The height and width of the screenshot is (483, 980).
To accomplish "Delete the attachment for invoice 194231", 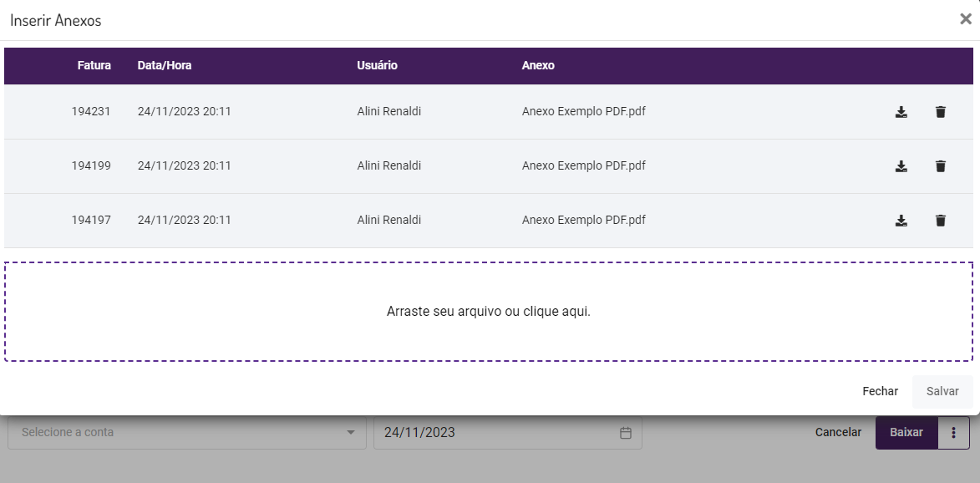I will click(x=941, y=112).
